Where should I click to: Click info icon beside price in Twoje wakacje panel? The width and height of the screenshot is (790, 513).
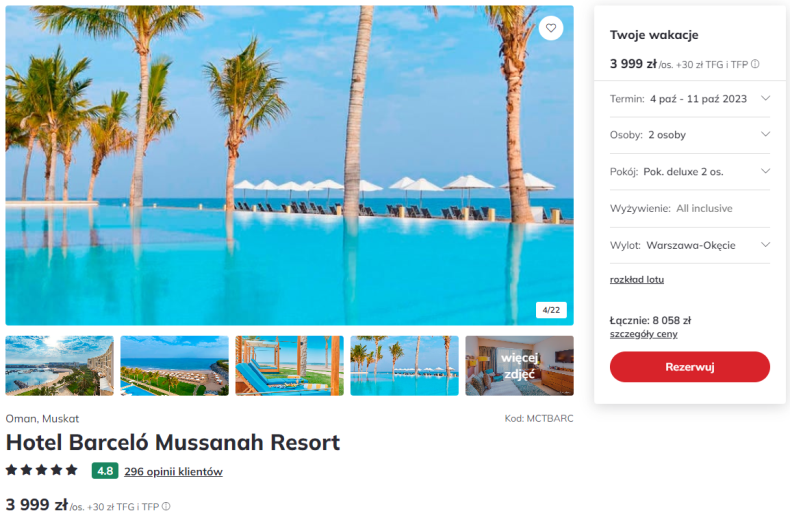pos(755,64)
